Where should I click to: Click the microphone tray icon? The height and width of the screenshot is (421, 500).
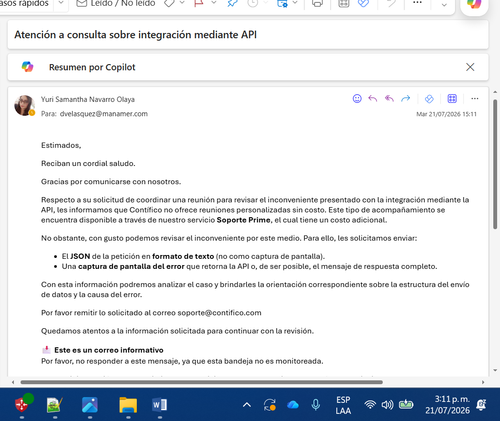click(315, 405)
